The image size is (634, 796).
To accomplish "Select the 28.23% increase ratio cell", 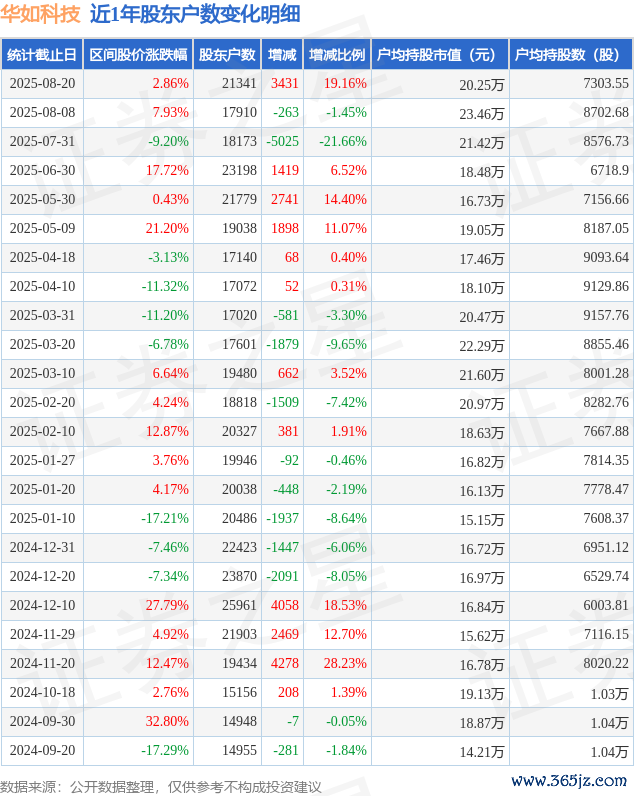I will pos(345,663).
